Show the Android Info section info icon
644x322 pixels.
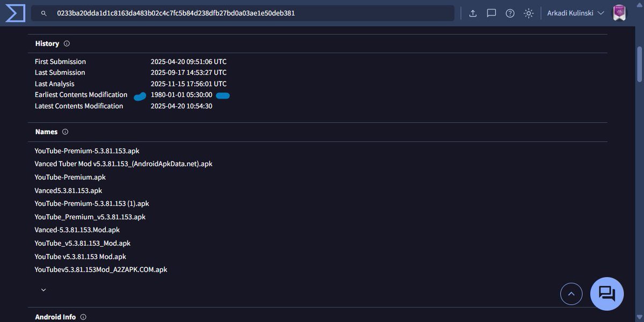pyautogui.click(x=83, y=317)
